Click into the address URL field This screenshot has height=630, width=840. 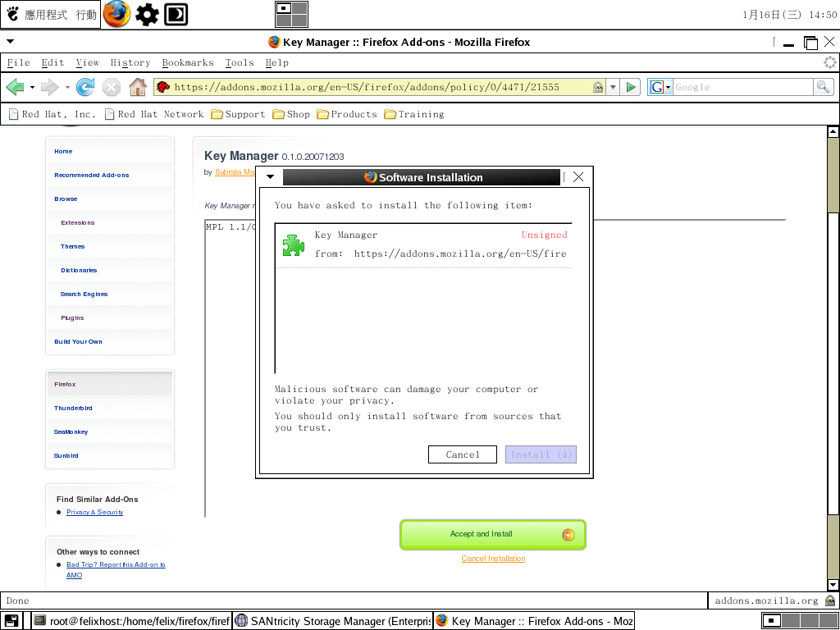coord(381,87)
